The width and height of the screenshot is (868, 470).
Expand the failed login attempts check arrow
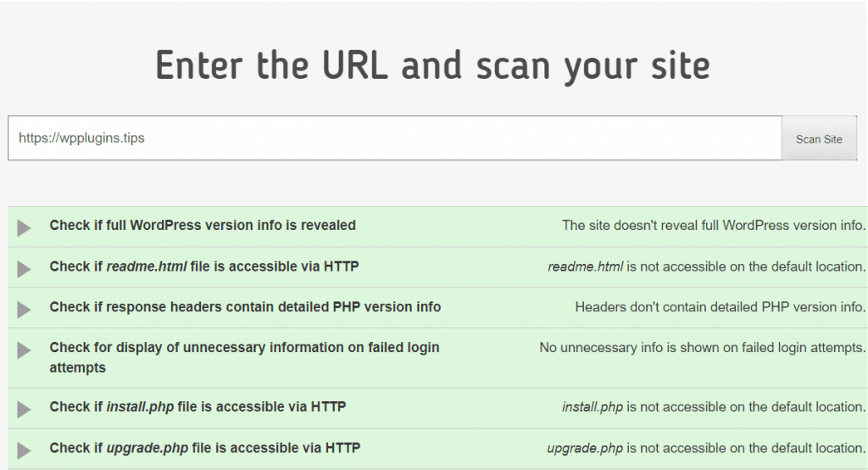24,350
